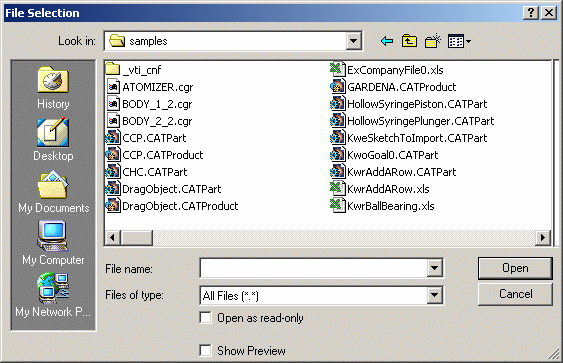The width and height of the screenshot is (563, 363).
Task: Go to the Desktop location
Action: tap(53, 139)
